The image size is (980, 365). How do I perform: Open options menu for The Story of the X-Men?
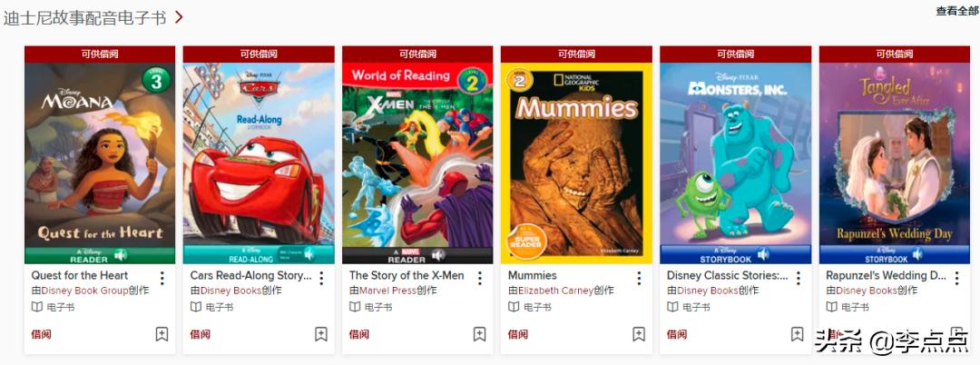(480, 278)
